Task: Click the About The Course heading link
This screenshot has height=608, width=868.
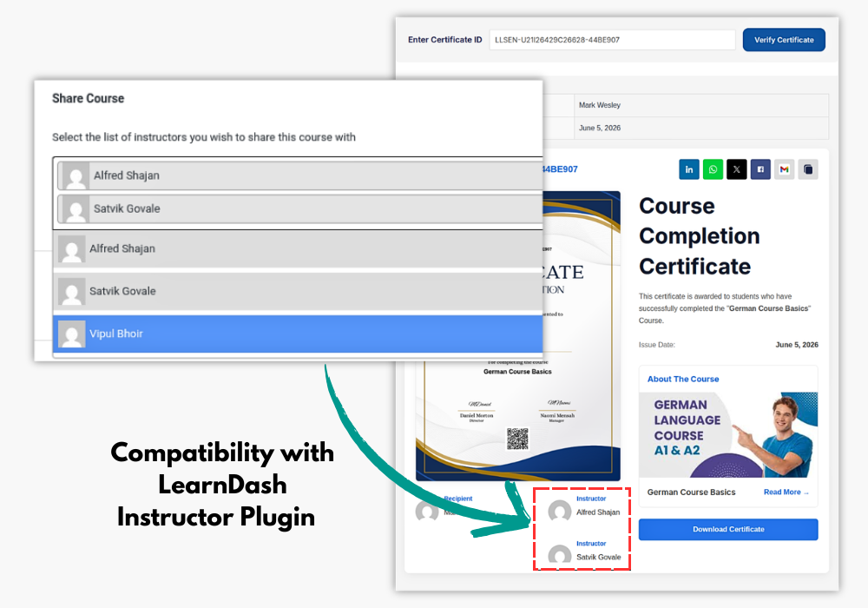Action: (683, 379)
